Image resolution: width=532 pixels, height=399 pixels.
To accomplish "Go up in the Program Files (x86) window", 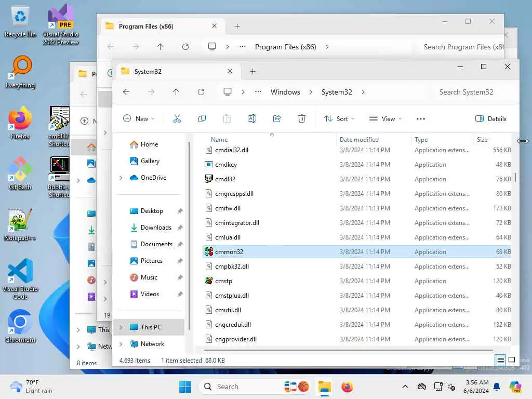I will [160, 46].
